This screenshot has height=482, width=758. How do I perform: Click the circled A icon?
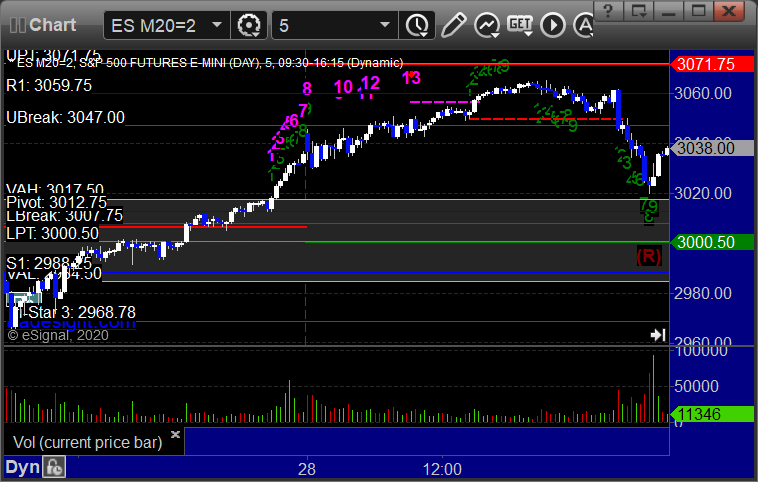(583, 25)
